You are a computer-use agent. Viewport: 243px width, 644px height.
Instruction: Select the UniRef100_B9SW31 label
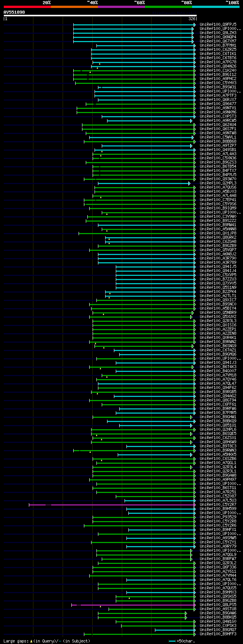click(218, 87)
